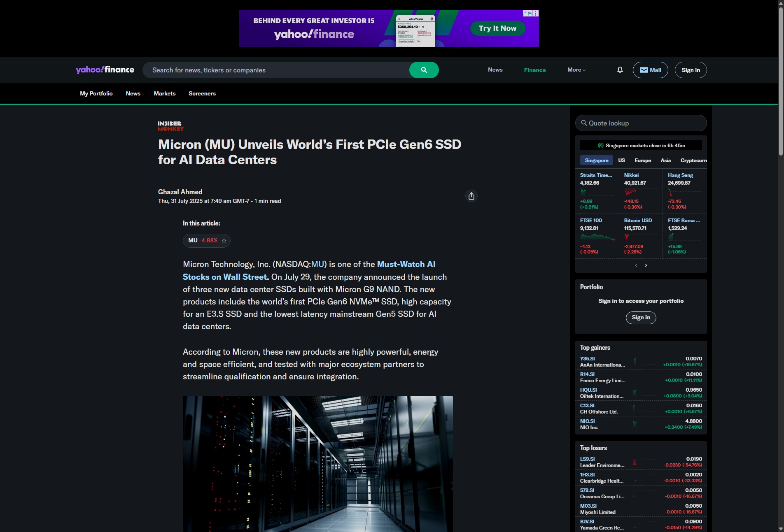Open C13.SI CH Offshore row

tap(641, 409)
